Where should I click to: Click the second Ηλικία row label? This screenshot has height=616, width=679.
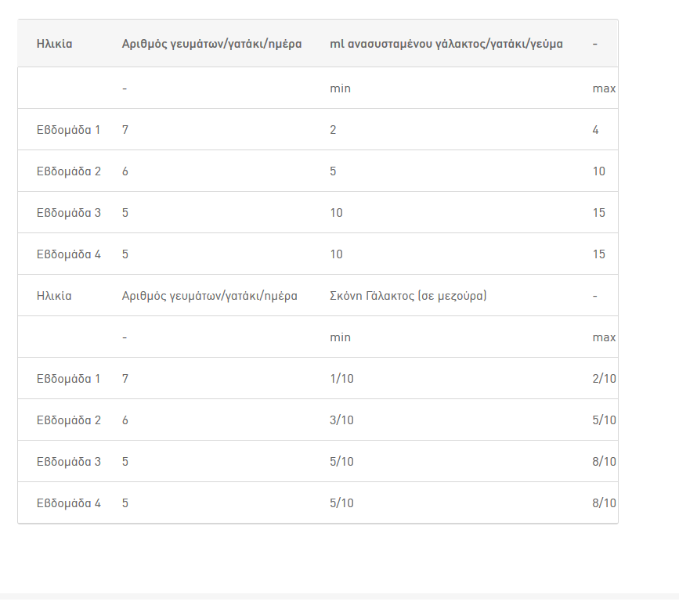[x=54, y=296]
